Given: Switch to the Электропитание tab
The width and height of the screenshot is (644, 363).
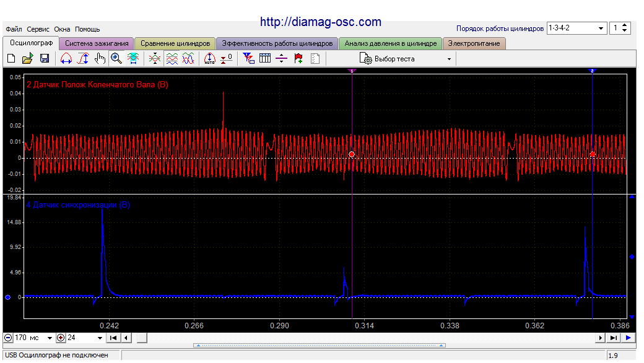Looking at the screenshot, I should [474, 43].
